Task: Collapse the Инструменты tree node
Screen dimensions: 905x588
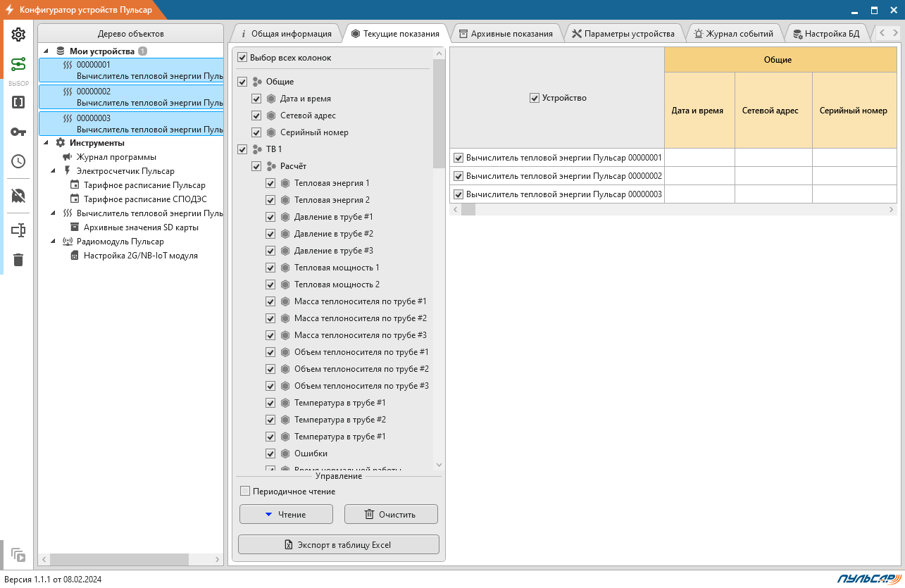Action: (x=46, y=143)
